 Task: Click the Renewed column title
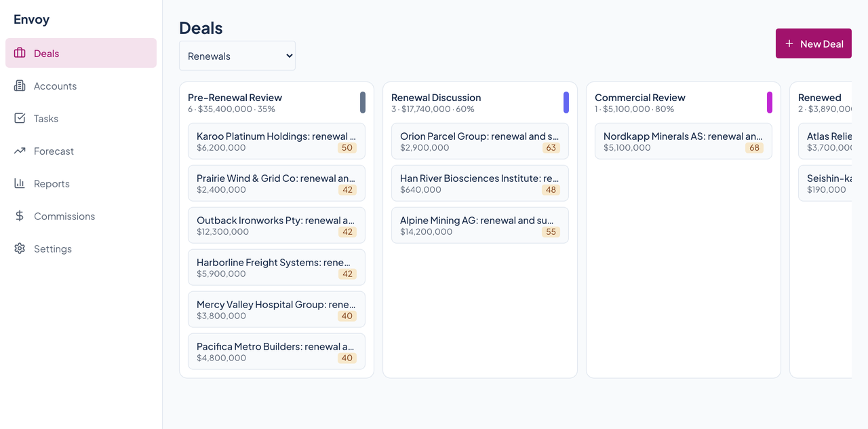pos(820,98)
